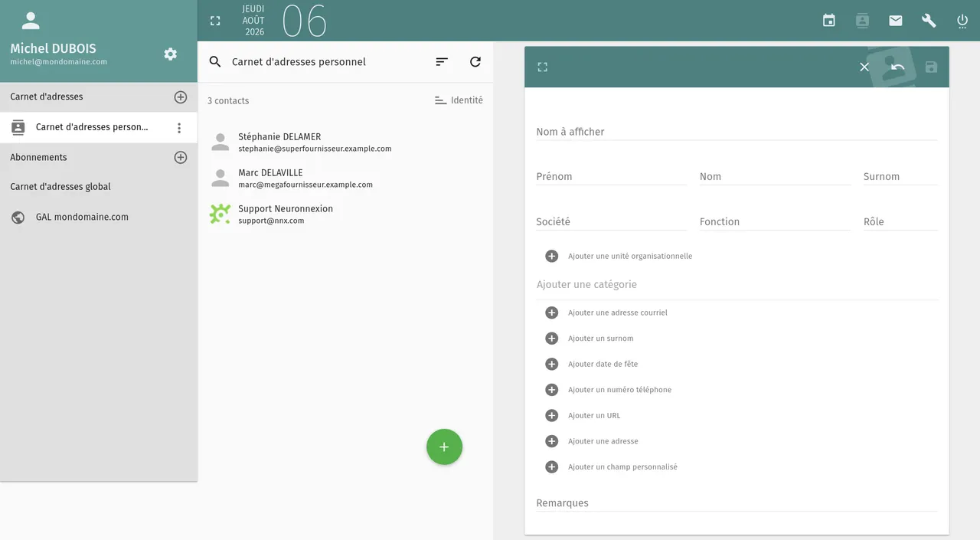Add a subscription next to Abonnements
980x540 pixels.
(x=181, y=158)
